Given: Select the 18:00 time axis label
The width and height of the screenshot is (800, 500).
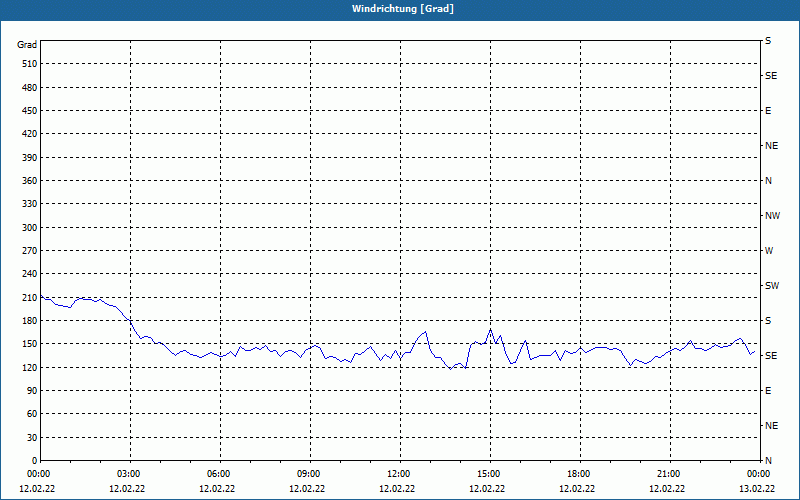Looking at the screenshot, I should 577,474.
